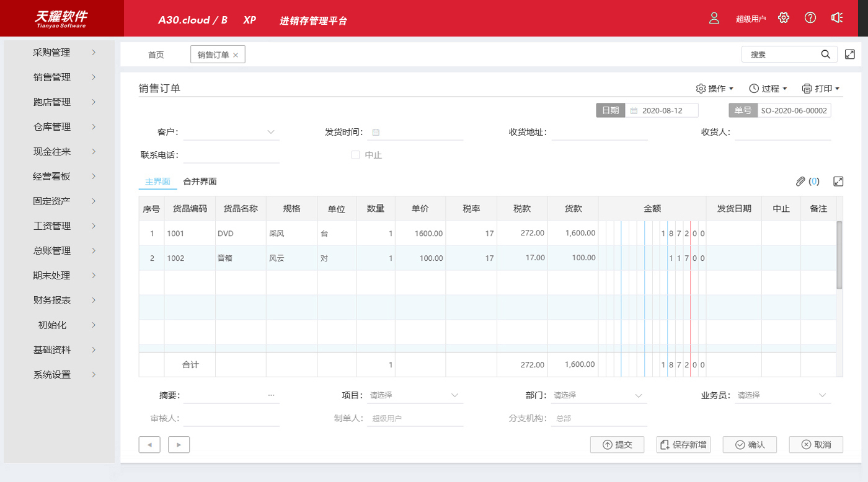
Task: Close the 销售订单 tab
Action: 236,55
